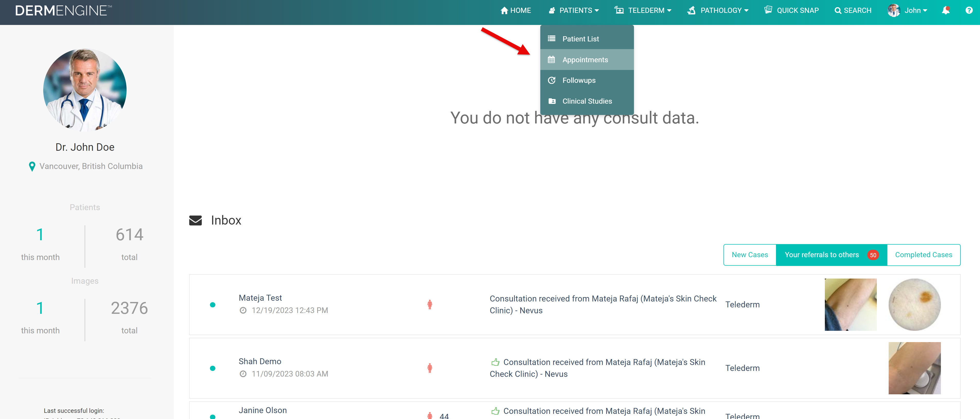Click the 2376 total images count

coord(129,308)
